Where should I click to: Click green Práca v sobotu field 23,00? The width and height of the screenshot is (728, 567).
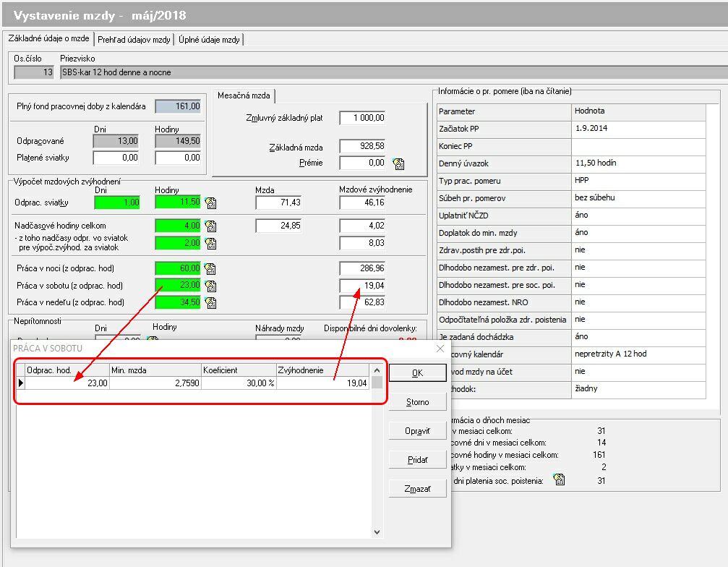click(178, 285)
